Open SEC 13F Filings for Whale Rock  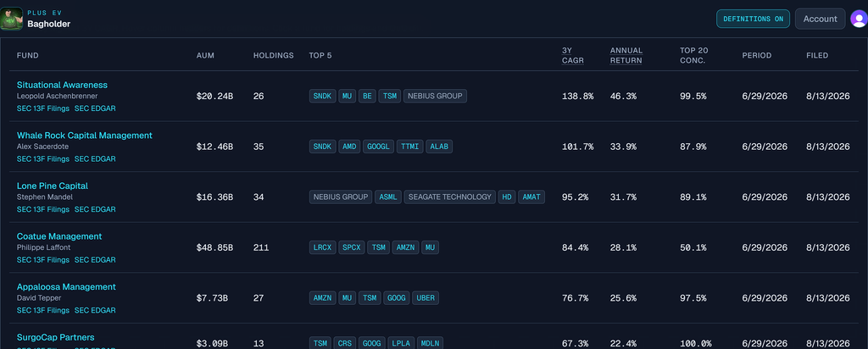(x=43, y=158)
